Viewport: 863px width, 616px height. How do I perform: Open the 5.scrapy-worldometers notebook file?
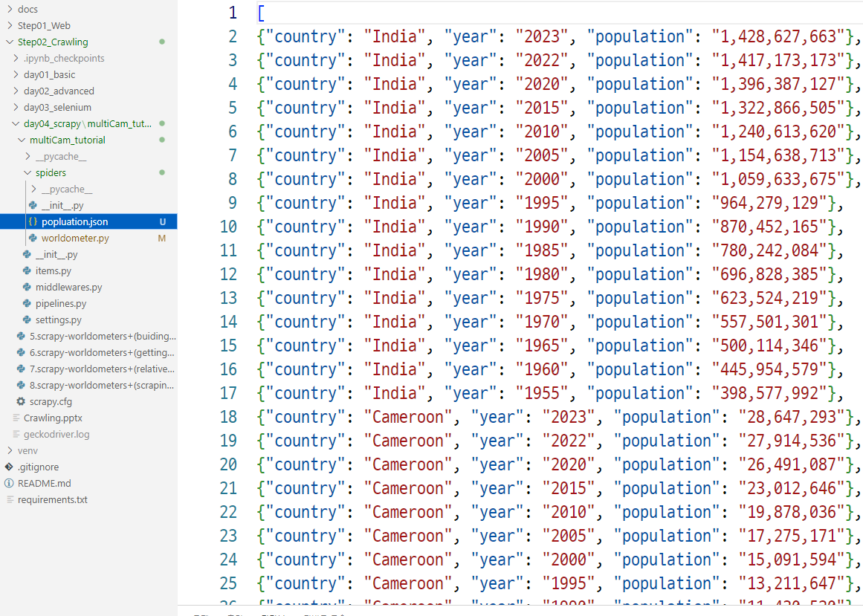tap(101, 337)
